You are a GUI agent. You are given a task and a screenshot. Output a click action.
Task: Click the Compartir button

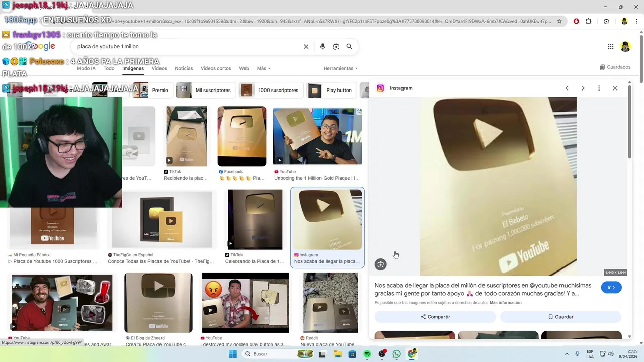coord(435,317)
